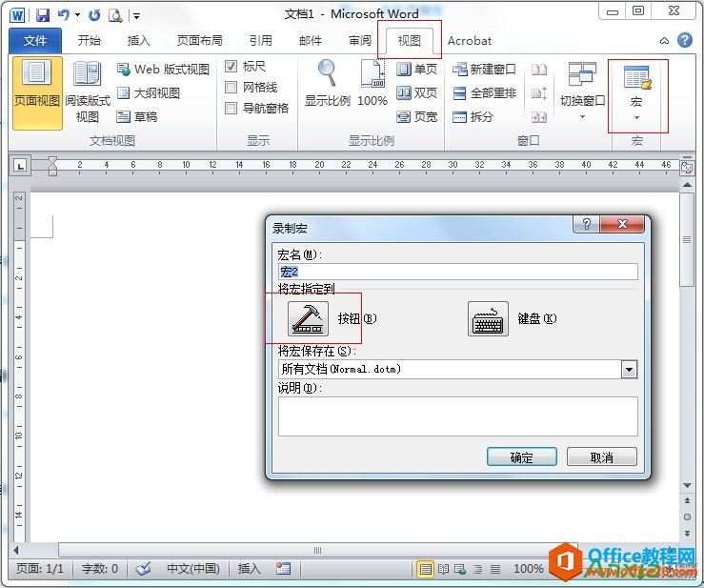Open the Acrobat tab
This screenshot has height=588, width=704.
[x=470, y=41]
